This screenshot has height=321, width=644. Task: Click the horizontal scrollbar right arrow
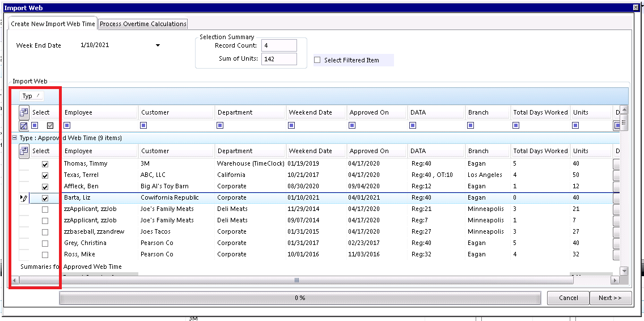click(x=615, y=280)
